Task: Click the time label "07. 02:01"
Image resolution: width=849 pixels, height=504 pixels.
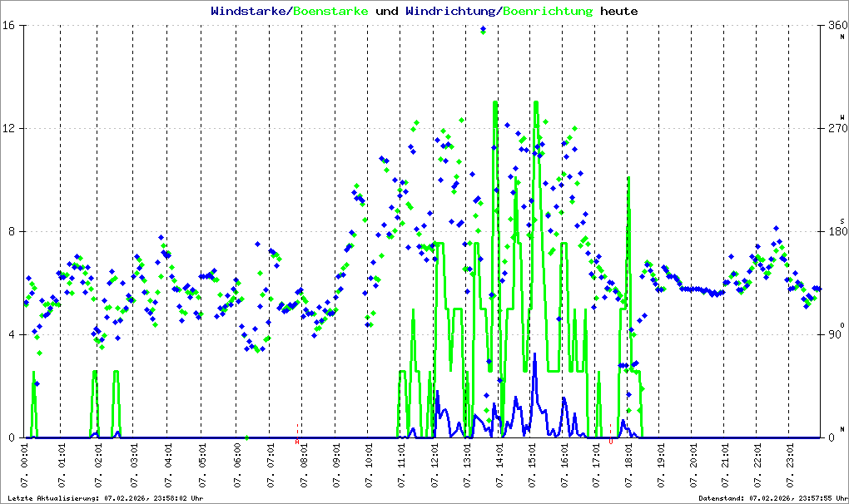Action: pos(98,466)
